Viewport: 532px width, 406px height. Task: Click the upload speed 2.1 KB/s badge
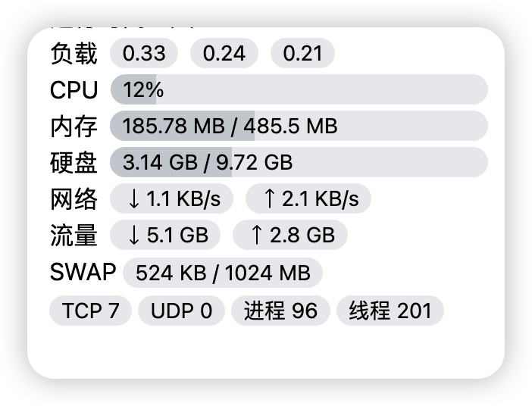coord(308,198)
